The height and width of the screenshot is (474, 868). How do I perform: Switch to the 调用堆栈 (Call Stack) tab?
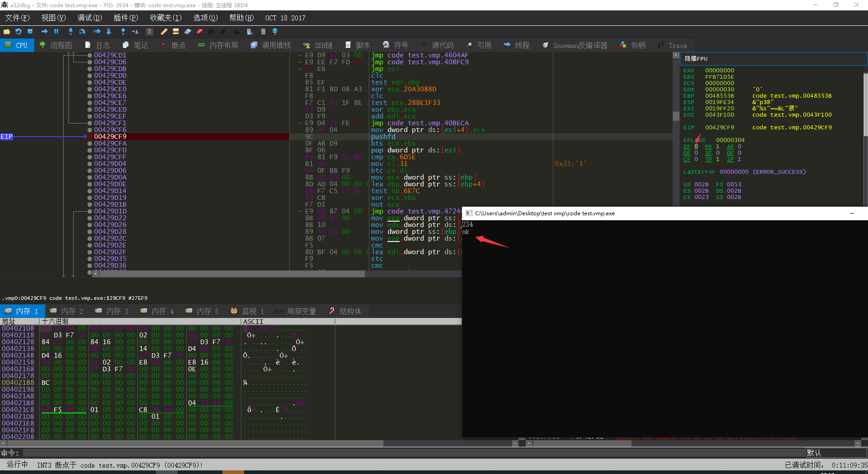271,45
